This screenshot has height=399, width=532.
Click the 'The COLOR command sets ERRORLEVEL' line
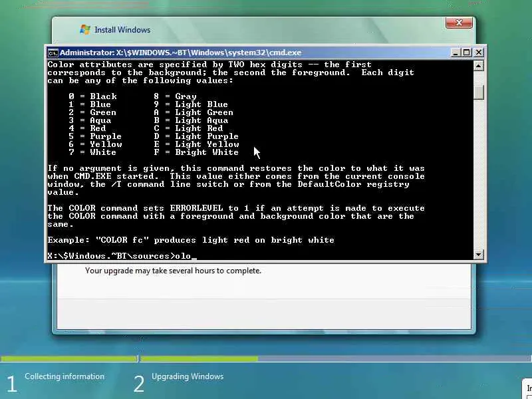click(x=236, y=208)
